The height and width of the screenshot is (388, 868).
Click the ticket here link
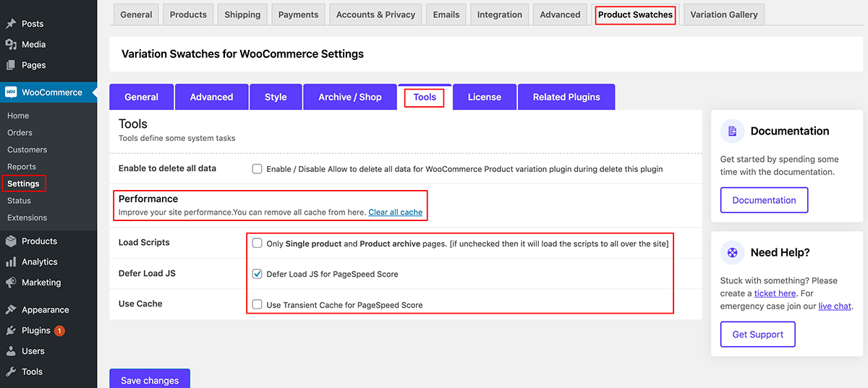tap(775, 293)
